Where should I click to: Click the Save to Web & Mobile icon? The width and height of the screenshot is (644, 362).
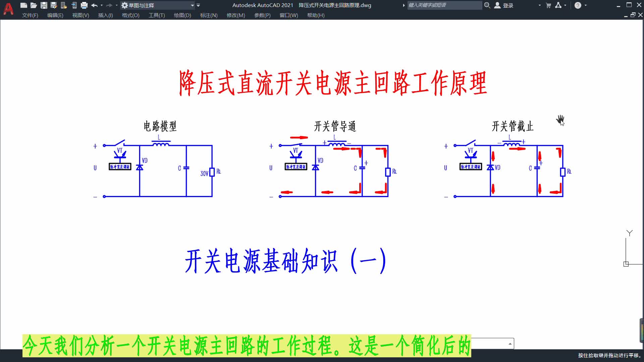coord(74,5)
